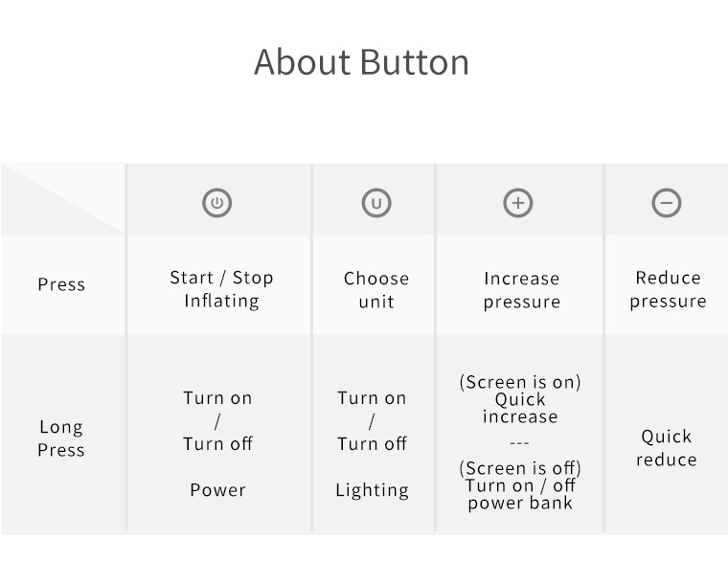The height and width of the screenshot is (584, 728).
Task: Click the Quick reduce text
Action: click(667, 448)
